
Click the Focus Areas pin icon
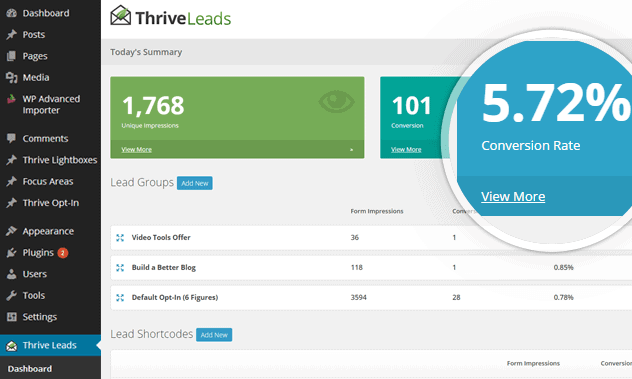pyautogui.click(x=12, y=181)
